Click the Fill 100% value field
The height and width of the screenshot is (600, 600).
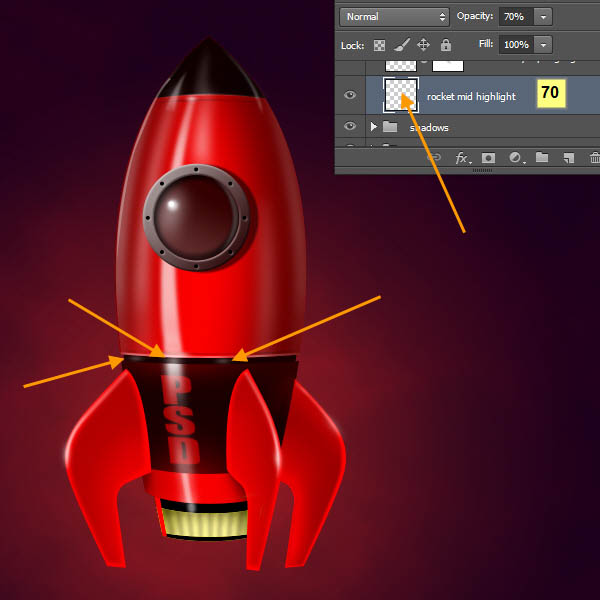point(515,45)
